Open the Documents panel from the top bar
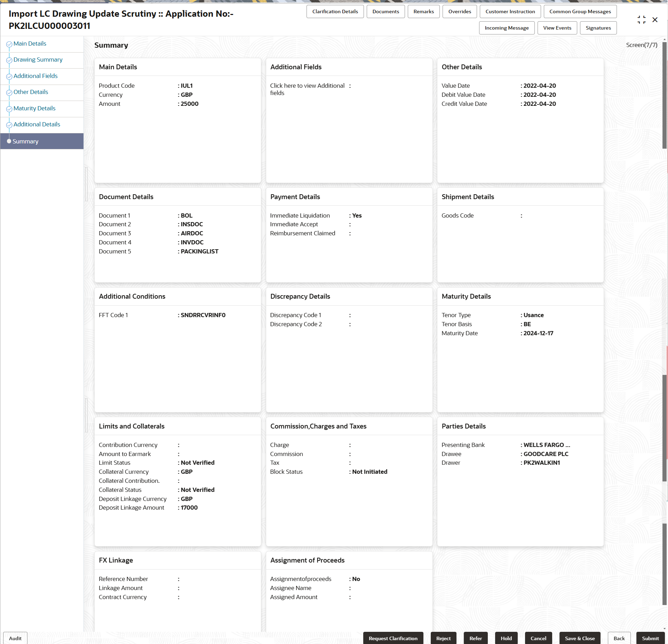 385,11
